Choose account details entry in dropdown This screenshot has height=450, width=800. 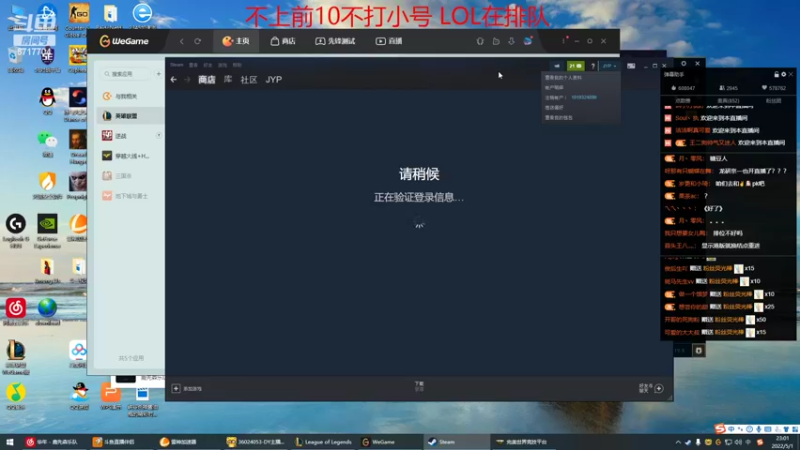[x=554, y=87]
